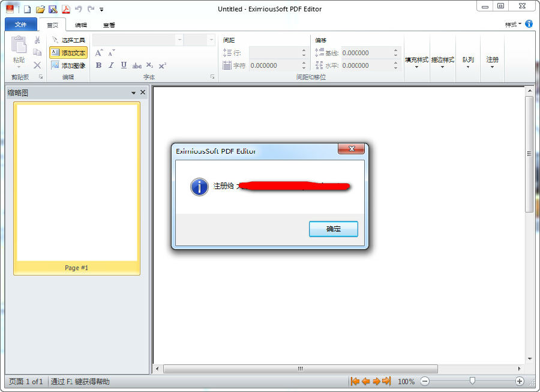Viewport: 540px width, 392px height.
Task: Click the New document icon in the title bar
Action: (x=27, y=9)
